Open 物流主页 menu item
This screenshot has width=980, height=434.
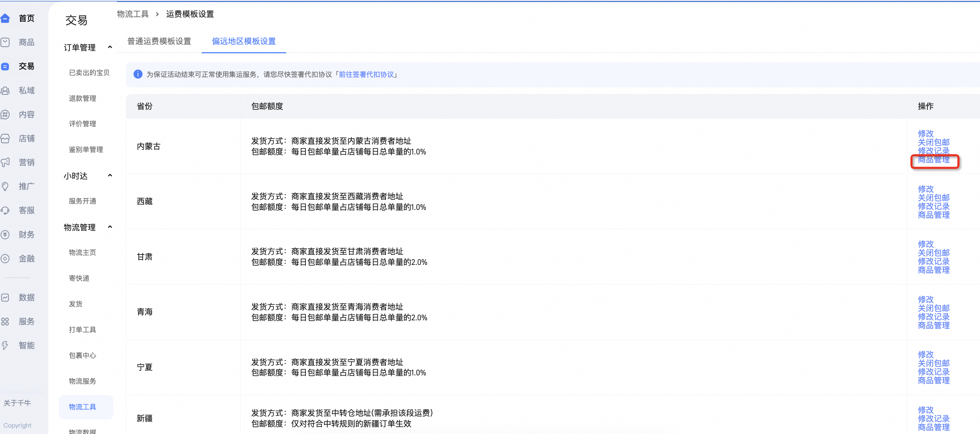click(83, 252)
